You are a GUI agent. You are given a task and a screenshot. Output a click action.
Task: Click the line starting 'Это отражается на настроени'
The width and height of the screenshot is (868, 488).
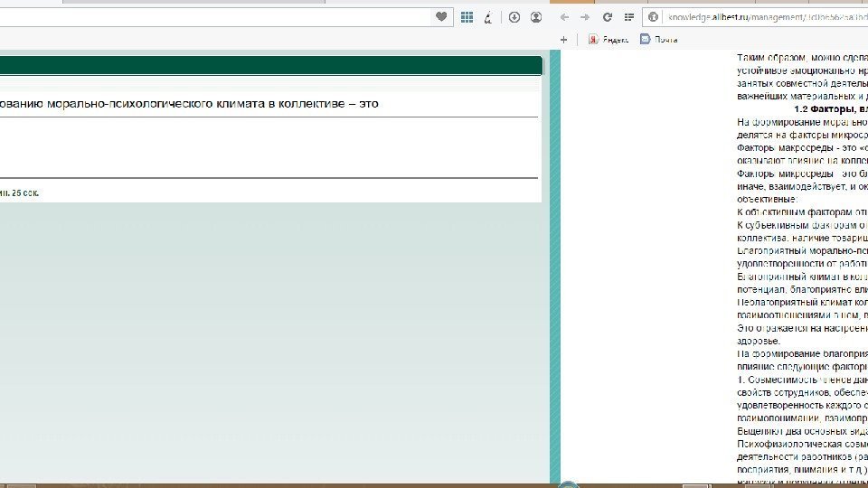click(802, 328)
